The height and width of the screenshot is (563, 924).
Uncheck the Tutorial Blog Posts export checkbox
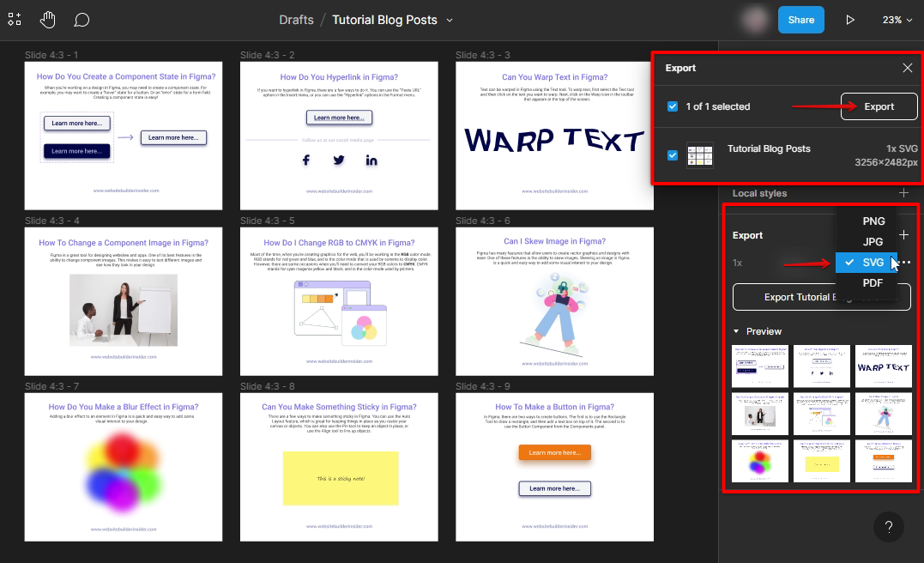pos(673,155)
